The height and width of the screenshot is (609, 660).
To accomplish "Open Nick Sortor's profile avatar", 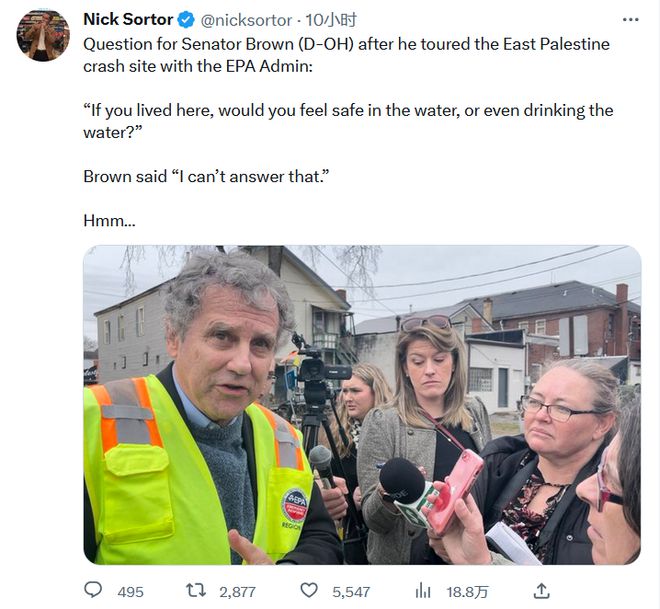I will point(43,35).
